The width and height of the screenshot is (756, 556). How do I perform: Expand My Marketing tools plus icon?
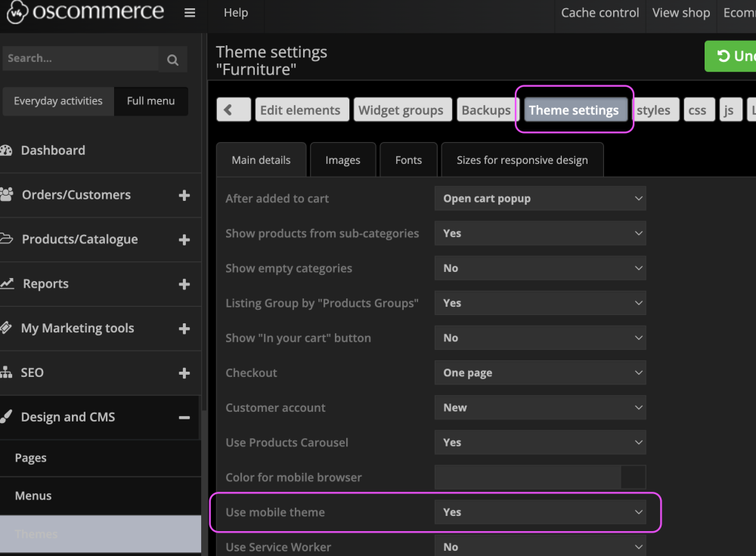coord(184,329)
